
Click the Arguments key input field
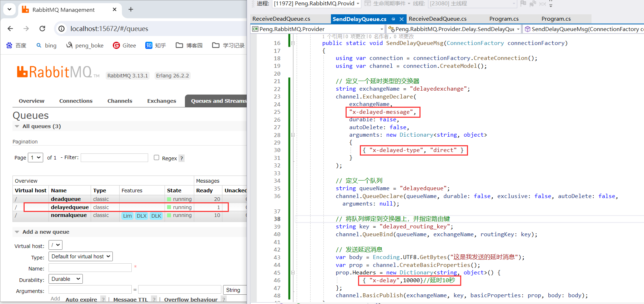[90, 289]
